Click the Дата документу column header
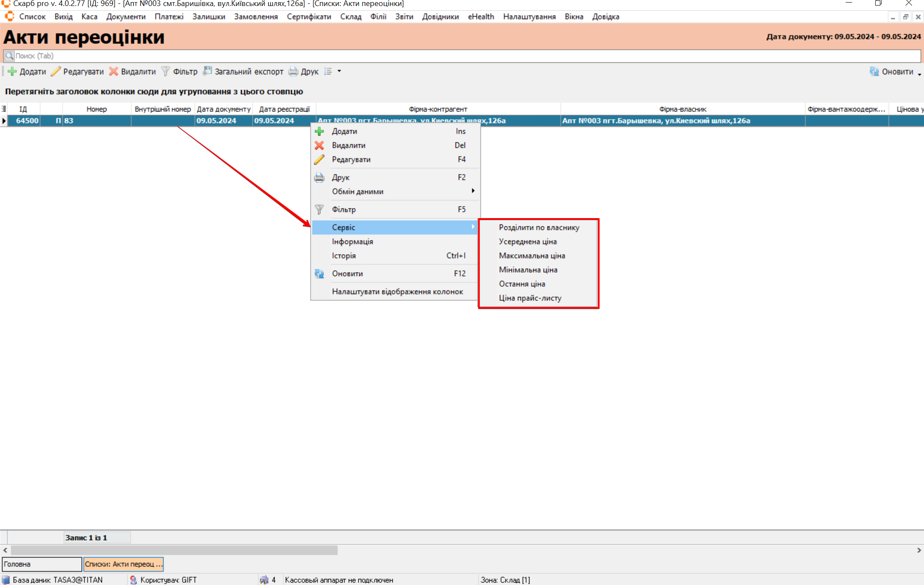Screen dimensions: 924x585 [x=223, y=109]
